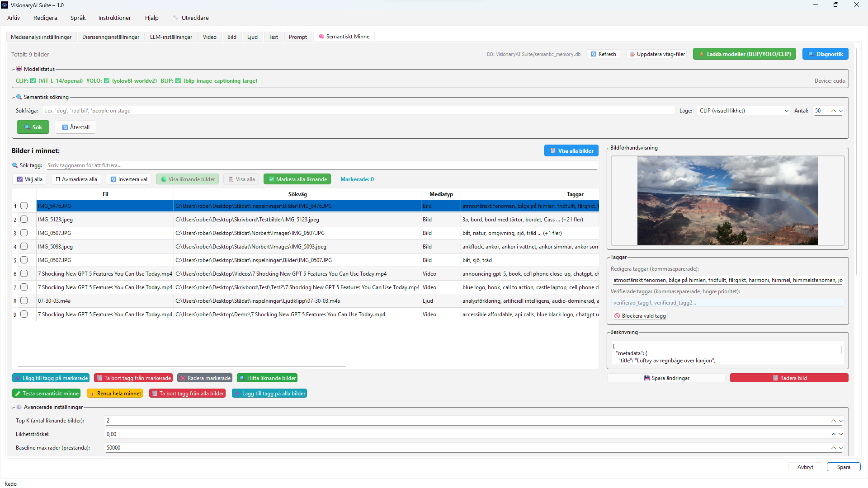This screenshot has height=488, width=868.
Task: Check the box for 07-30-03.m4a row
Action: click(24, 301)
